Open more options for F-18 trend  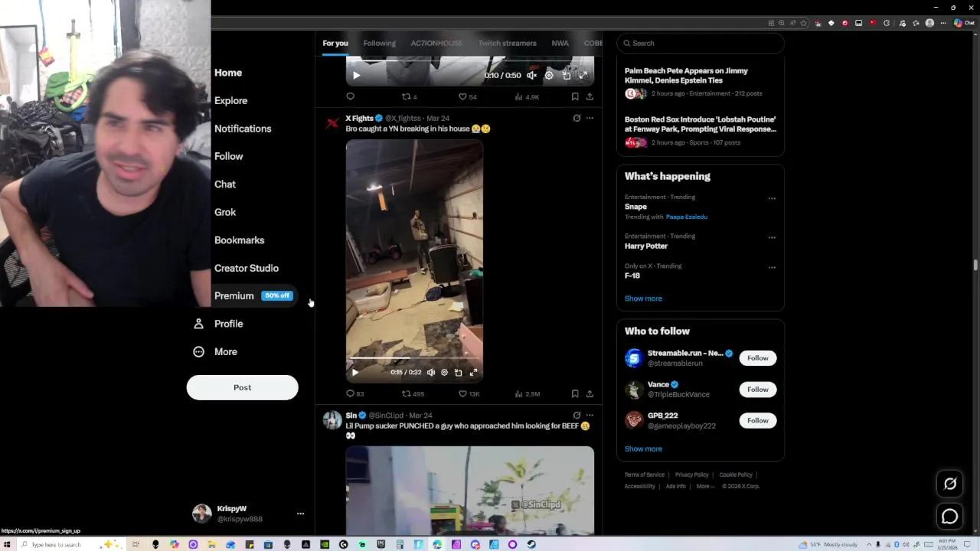point(772,268)
